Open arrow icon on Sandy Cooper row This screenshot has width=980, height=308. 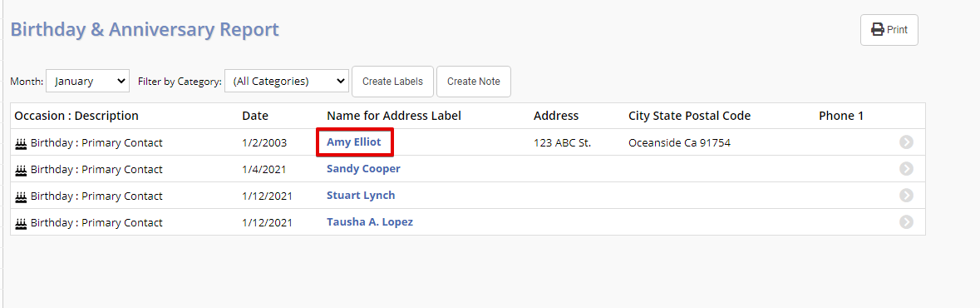(x=906, y=169)
